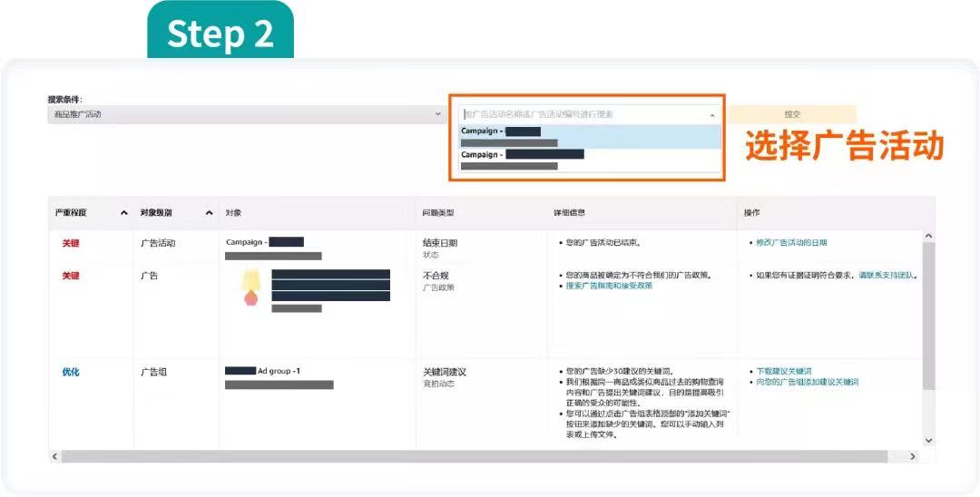Viewport: 980px width, 497px height.
Task: Open the 商品推广活动 search condition dropdown
Action: 245,115
